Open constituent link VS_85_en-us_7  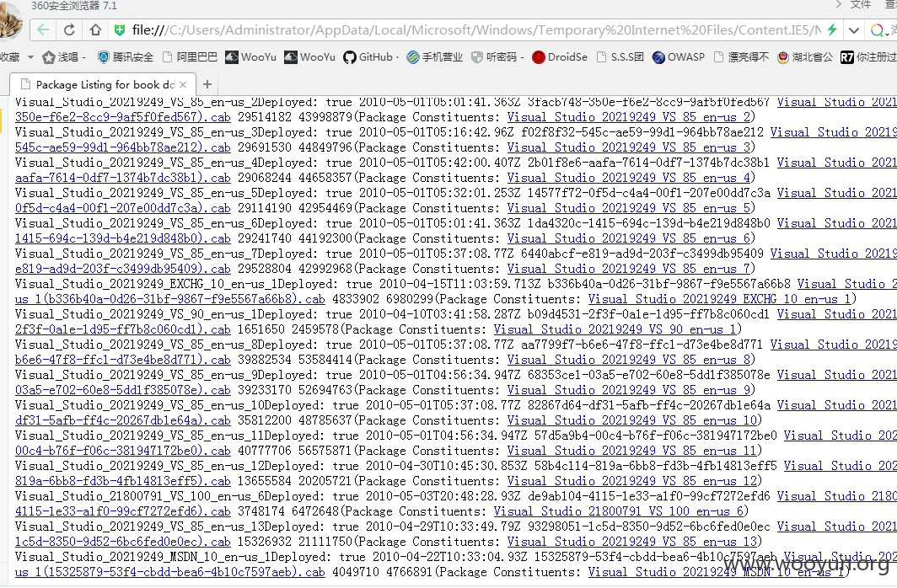tap(628, 269)
